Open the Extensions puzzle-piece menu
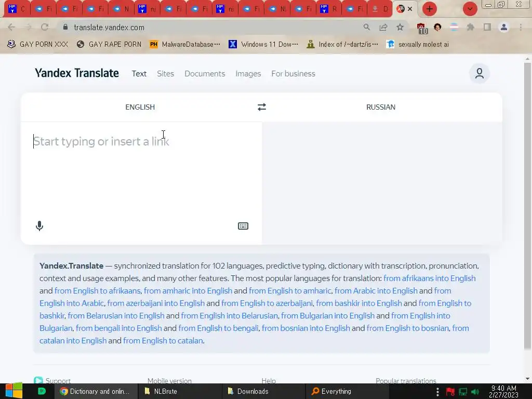This screenshot has height=399, width=532. tap(470, 27)
